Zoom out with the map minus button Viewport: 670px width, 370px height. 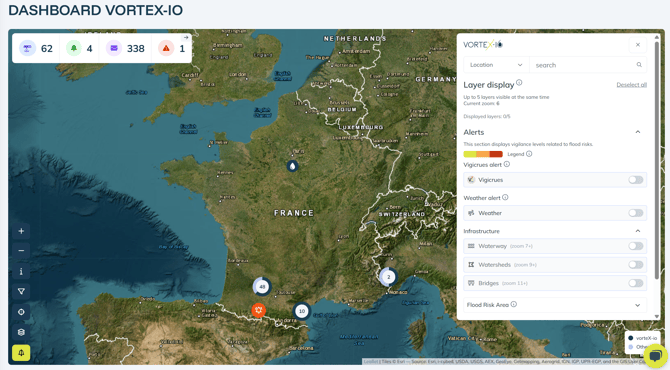coord(21,251)
